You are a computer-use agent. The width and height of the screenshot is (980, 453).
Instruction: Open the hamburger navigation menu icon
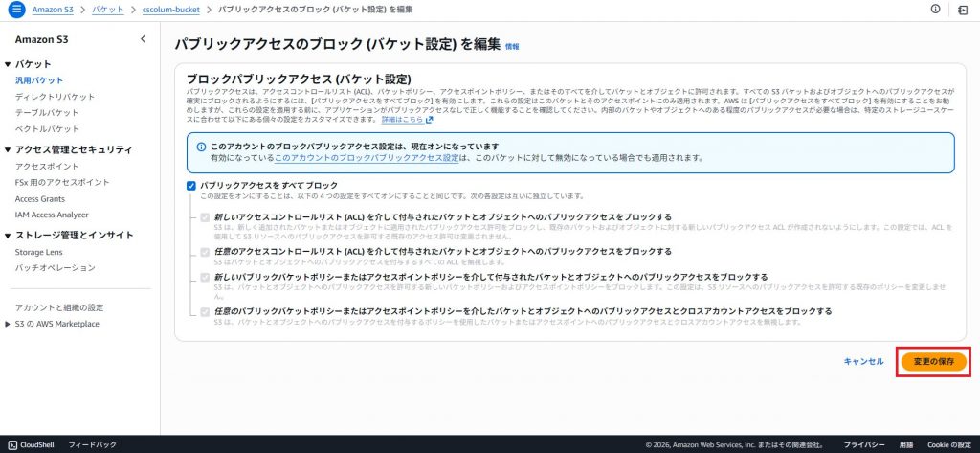[x=16, y=10]
